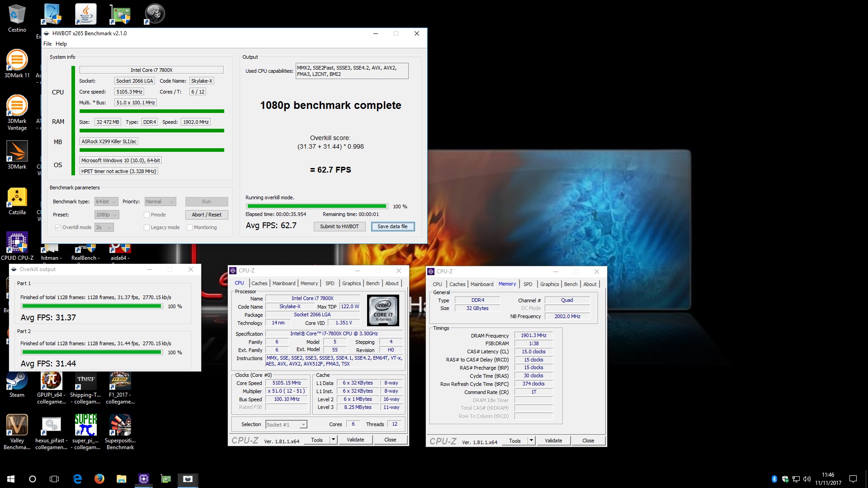Click Validate in CPU-Z CPU window
The height and width of the screenshot is (488, 868).
(x=355, y=440)
